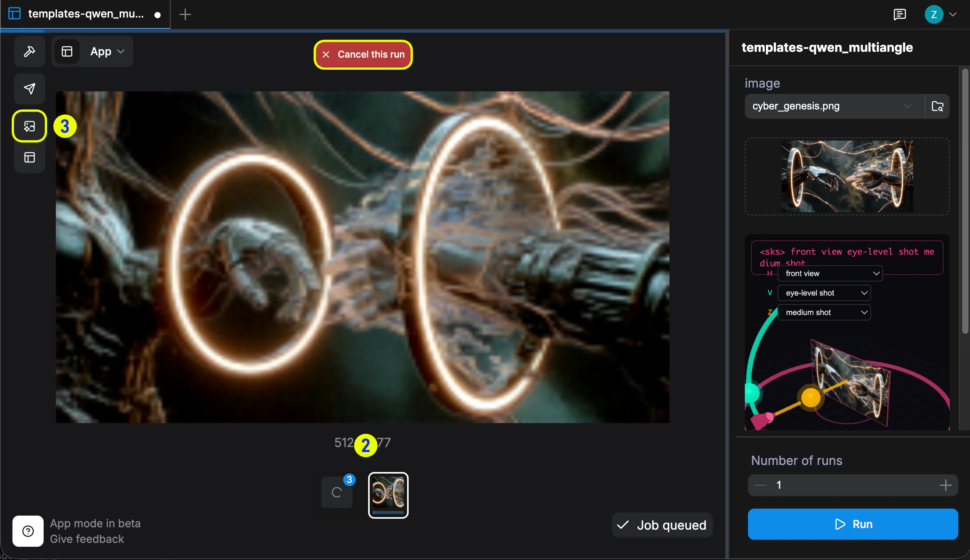Increase number of runs with plus
The image size is (970, 560).
tap(945, 485)
